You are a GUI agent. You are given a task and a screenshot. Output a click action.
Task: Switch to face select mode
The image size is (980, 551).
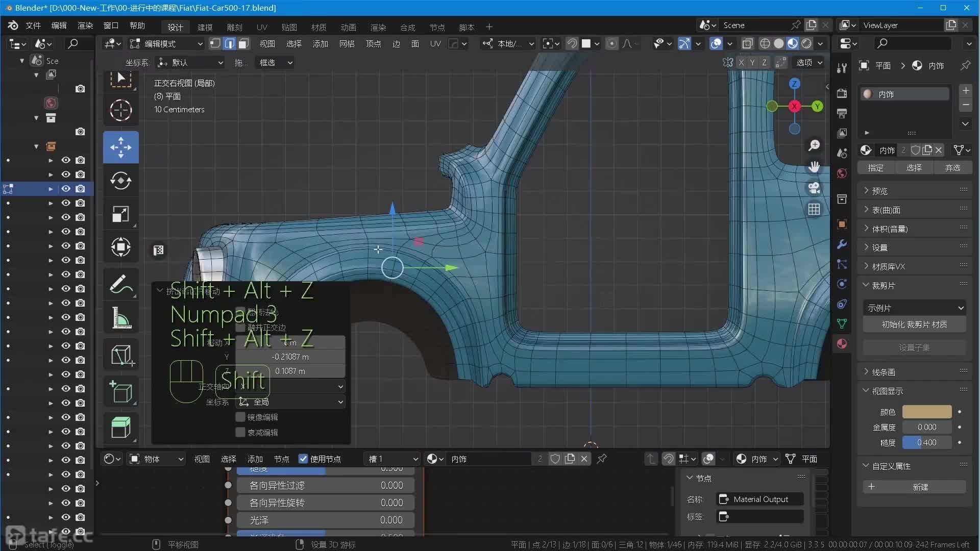click(244, 43)
